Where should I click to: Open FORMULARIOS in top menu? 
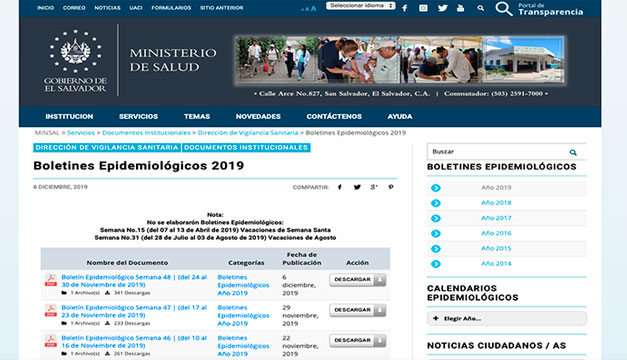tap(171, 8)
